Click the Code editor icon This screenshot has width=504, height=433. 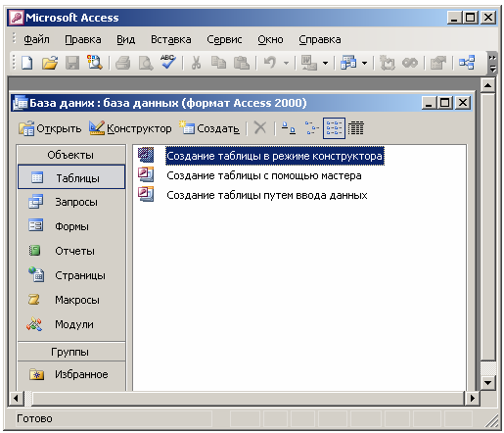tap(388, 63)
